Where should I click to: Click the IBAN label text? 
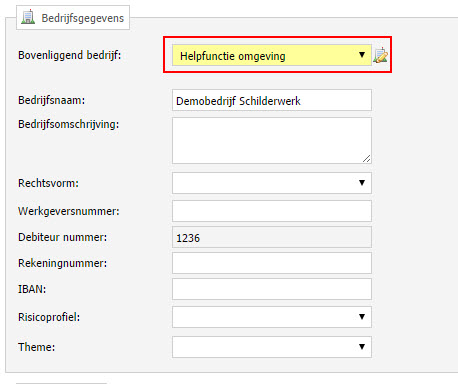pyautogui.click(x=32, y=289)
